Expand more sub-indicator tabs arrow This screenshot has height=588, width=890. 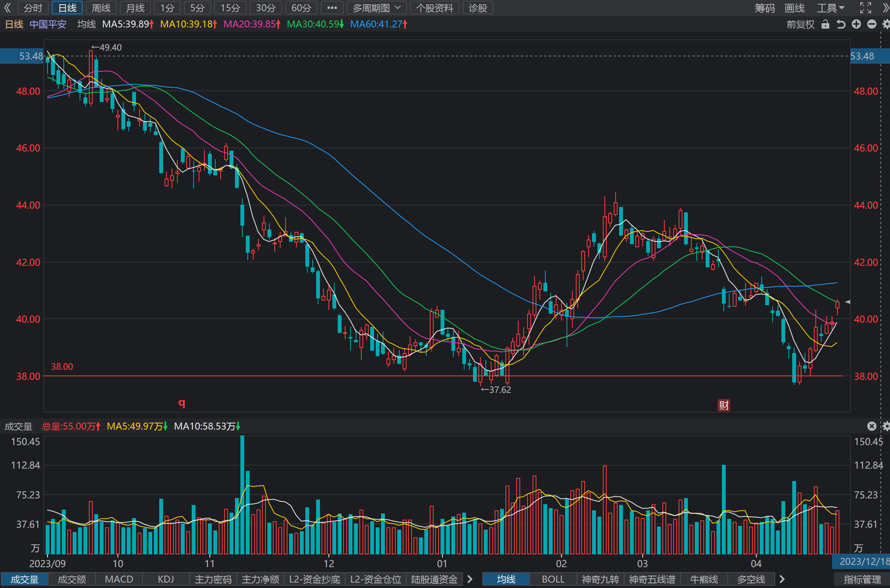pos(470,579)
